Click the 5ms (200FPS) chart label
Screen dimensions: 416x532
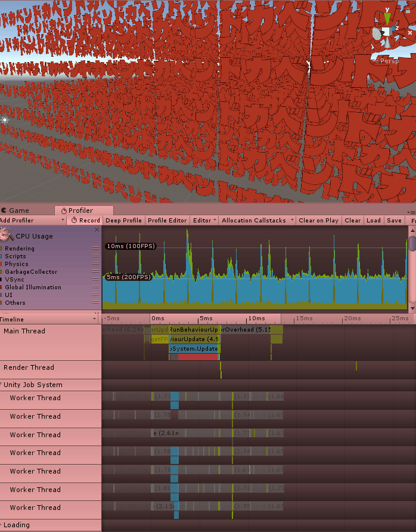click(128, 277)
